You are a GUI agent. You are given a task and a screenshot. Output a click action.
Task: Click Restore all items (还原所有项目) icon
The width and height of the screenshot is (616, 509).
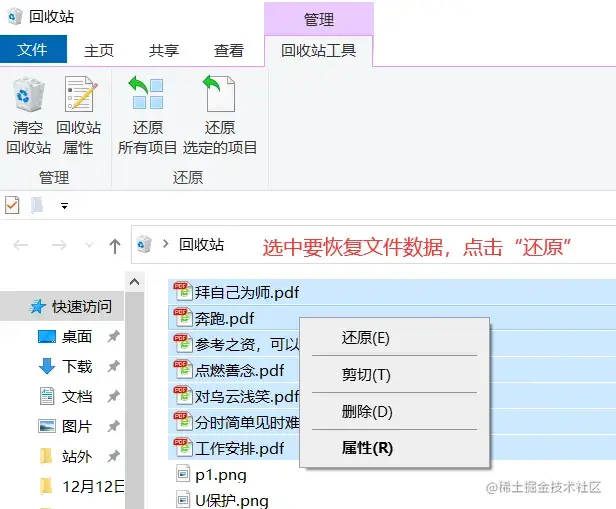pos(147,93)
